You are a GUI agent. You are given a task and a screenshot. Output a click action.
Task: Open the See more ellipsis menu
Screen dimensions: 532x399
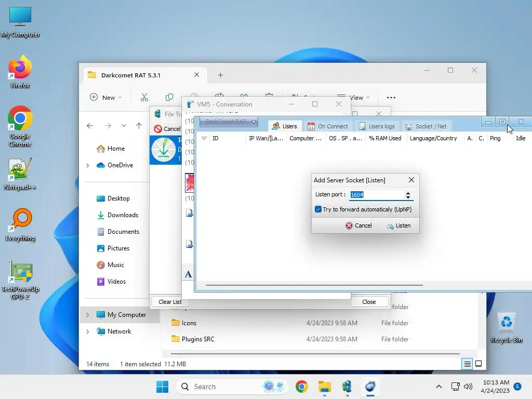391,97
